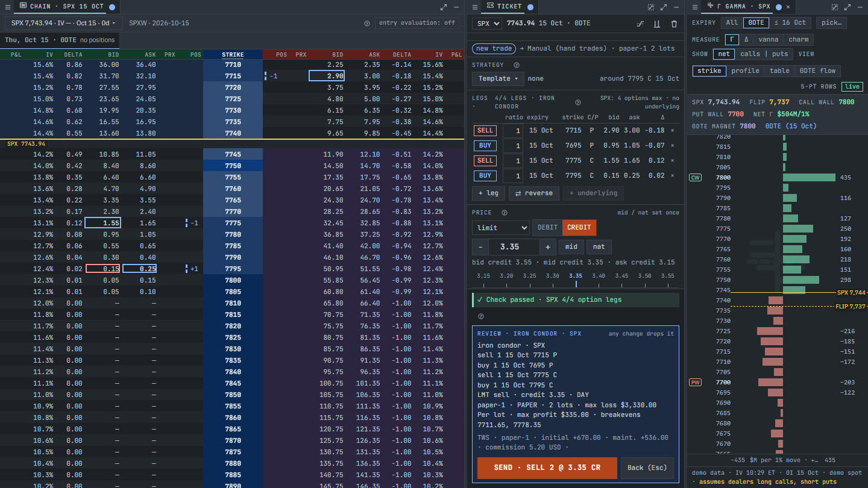Viewport: 868px width, 488px height.
Task: Open the SPX 7,743.94 expiry dropdown
Action: click(x=64, y=23)
